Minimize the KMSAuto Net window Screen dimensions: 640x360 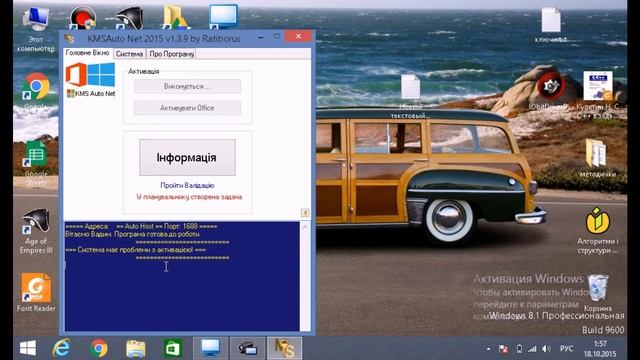pos(260,38)
